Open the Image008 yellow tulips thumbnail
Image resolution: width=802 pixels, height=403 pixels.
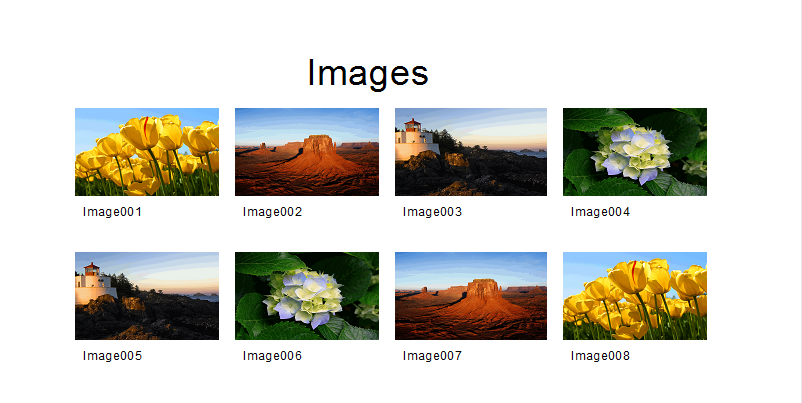(x=635, y=296)
